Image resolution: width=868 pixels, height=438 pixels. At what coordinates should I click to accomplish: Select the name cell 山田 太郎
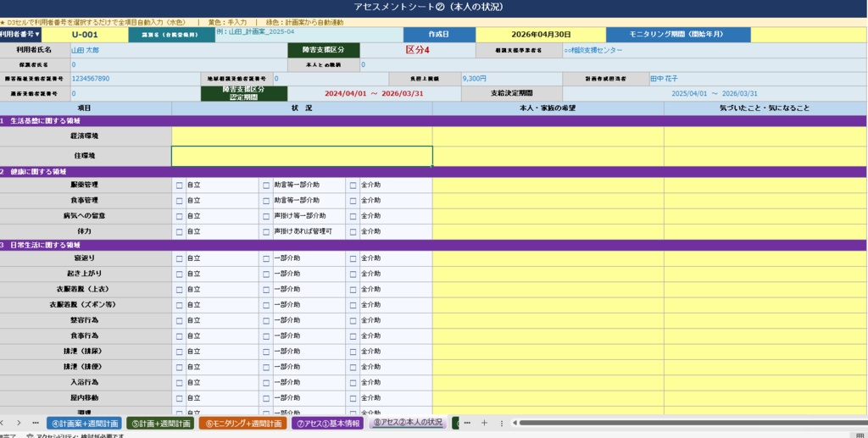click(178, 50)
